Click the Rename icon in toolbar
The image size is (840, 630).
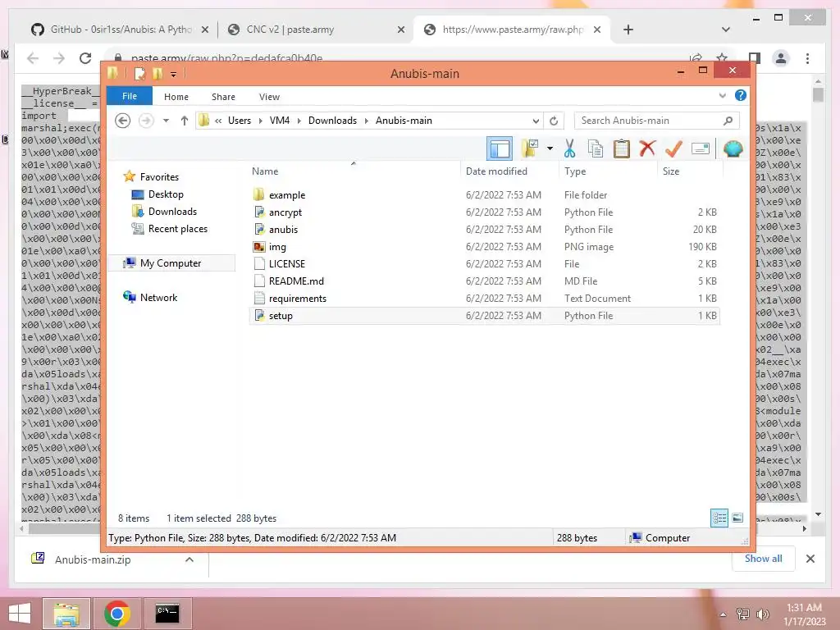tap(701, 148)
